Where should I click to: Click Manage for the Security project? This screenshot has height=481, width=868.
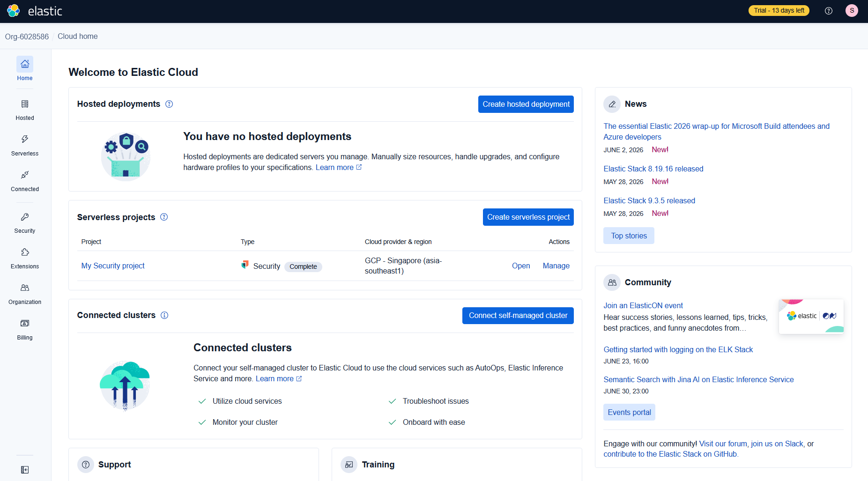(556, 266)
